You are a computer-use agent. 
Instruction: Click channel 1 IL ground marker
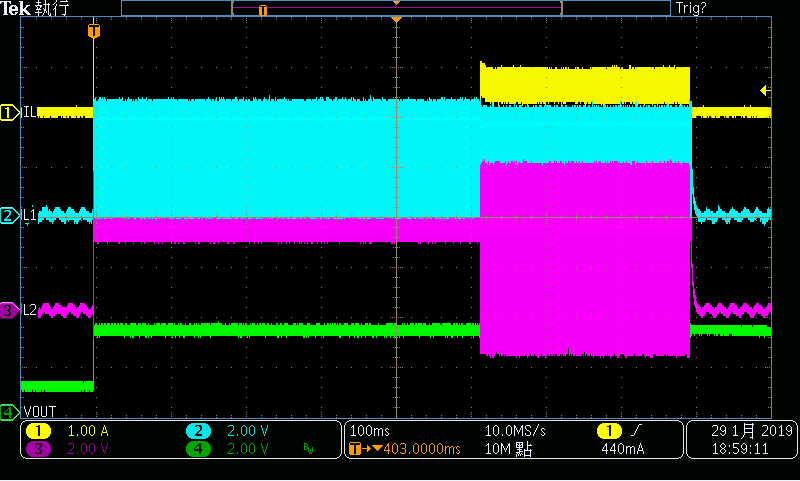click(10, 112)
